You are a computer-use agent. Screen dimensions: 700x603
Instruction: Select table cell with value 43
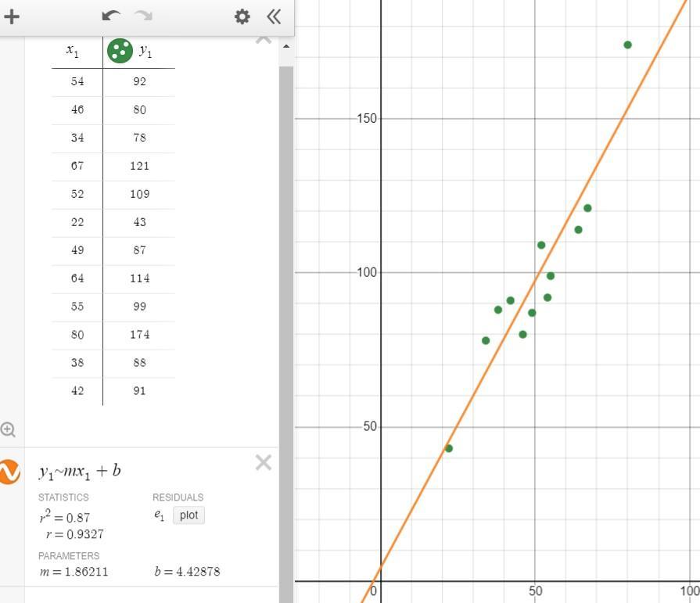(139, 222)
